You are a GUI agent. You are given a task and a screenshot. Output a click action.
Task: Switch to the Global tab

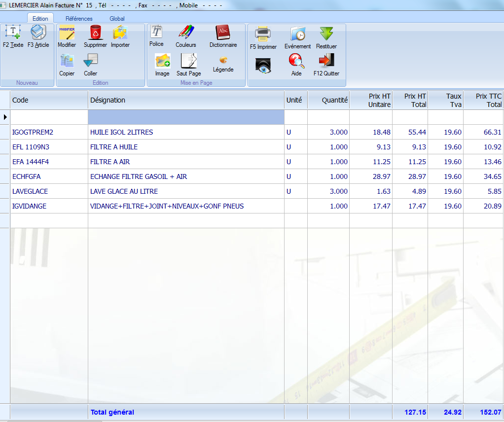click(117, 19)
